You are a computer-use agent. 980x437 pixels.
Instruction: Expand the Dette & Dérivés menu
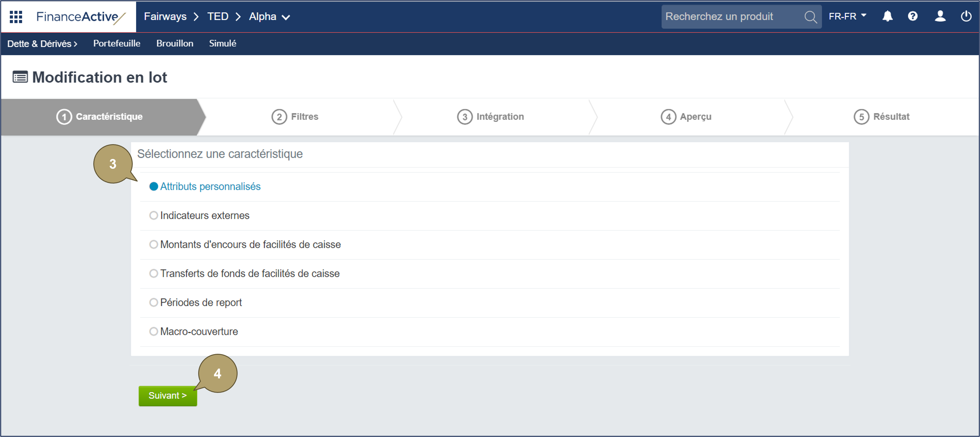[x=42, y=44]
